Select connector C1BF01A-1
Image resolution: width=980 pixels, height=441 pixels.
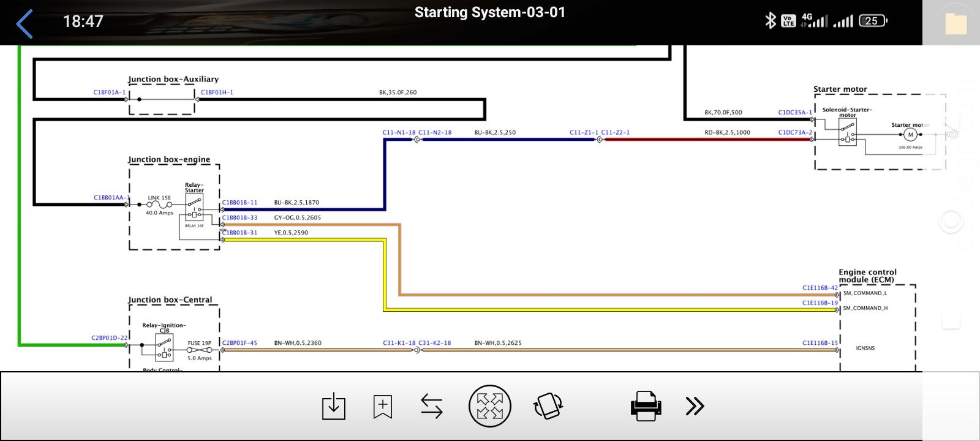click(109, 92)
